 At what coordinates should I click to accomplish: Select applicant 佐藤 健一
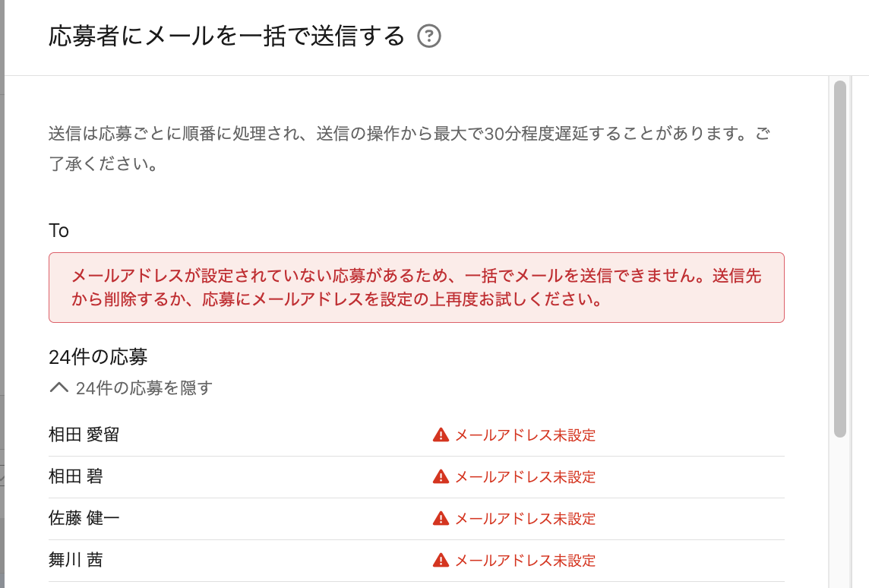84,519
